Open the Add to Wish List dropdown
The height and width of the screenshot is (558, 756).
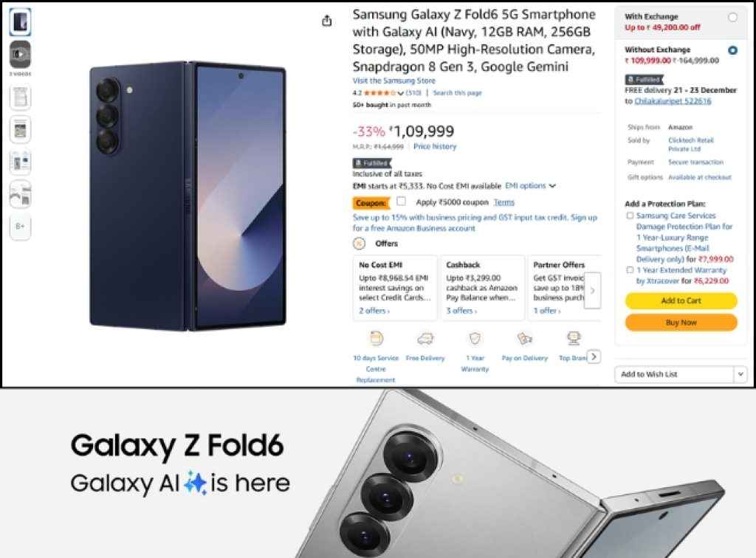pos(740,374)
